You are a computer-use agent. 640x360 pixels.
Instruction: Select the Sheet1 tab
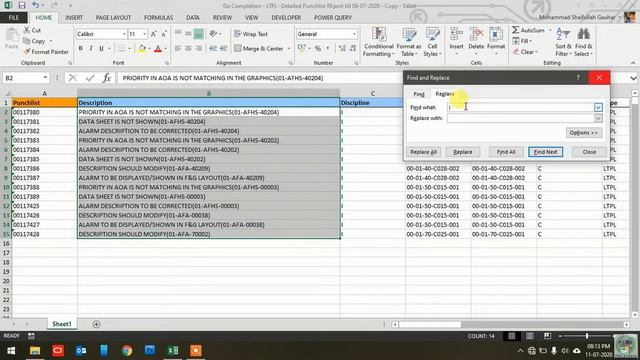pos(62,324)
